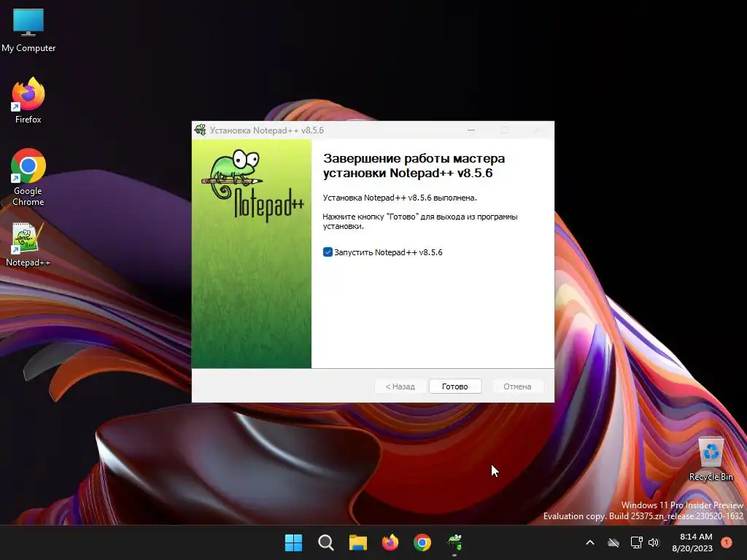Click the text 'Установка Notepad++ v8.5.6 выполнена.'
The width and height of the screenshot is (747, 560).
point(400,198)
